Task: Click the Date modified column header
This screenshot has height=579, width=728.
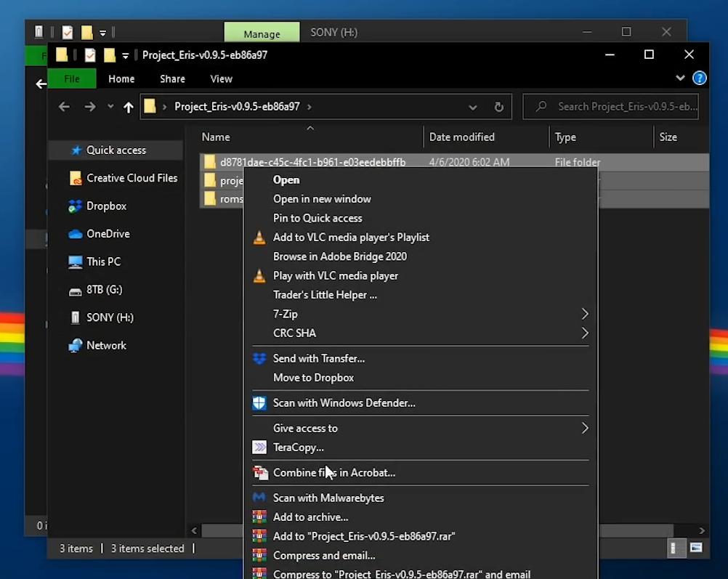Action: point(462,137)
